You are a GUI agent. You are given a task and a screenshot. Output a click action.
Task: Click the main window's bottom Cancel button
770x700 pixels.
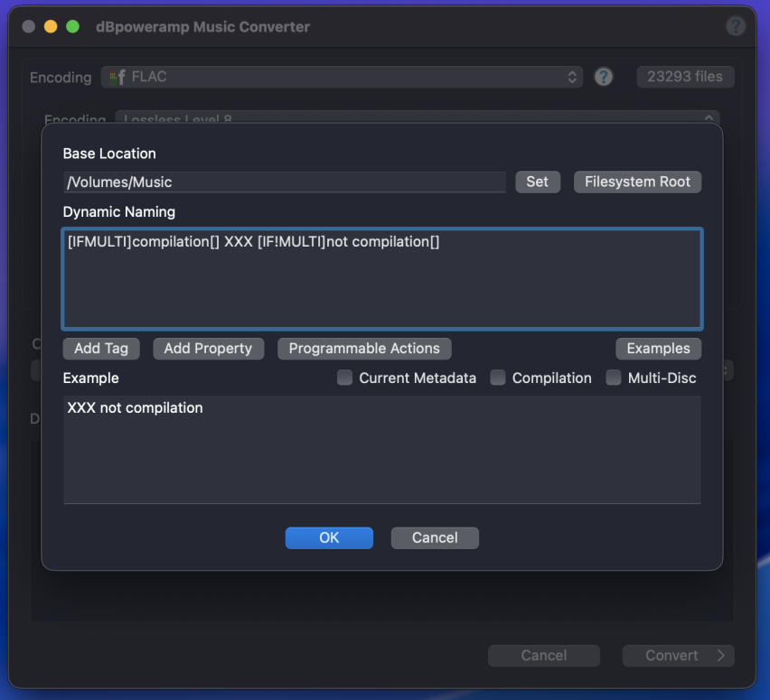[x=544, y=656]
